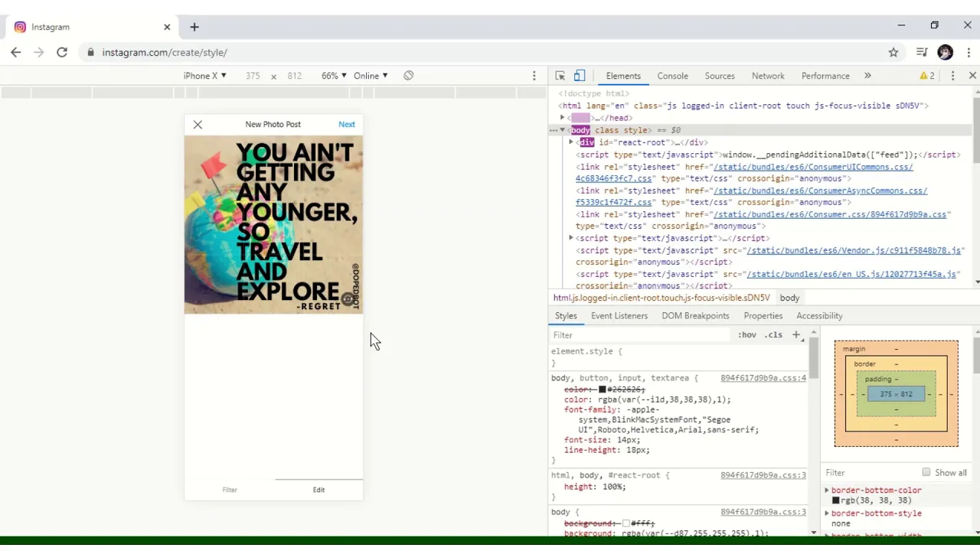The width and height of the screenshot is (980, 551).
Task: Expand the head element node
Action: pyautogui.click(x=563, y=118)
